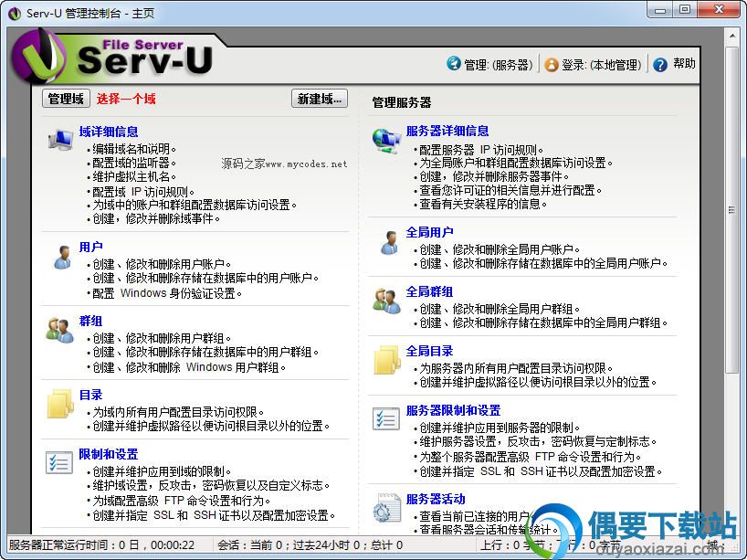The image size is (747, 560).
Task: Click the 全局群组 group icon
Action: pyautogui.click(x=386, y=301)
